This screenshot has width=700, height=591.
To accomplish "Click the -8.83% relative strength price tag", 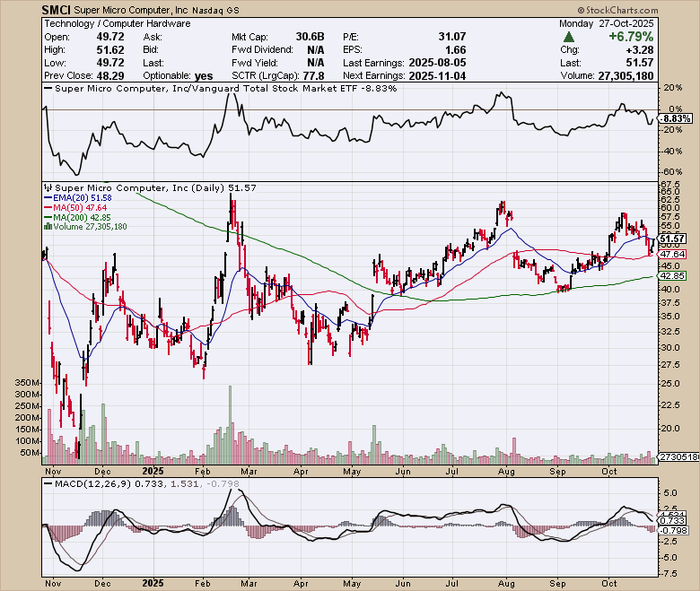I will point(677,118).
